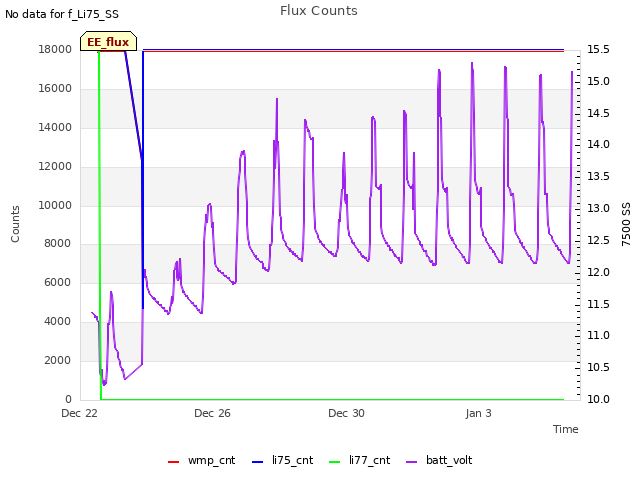Click the Jan 3 date tick label
Screen dimensions: 640x480
point(478,413)
